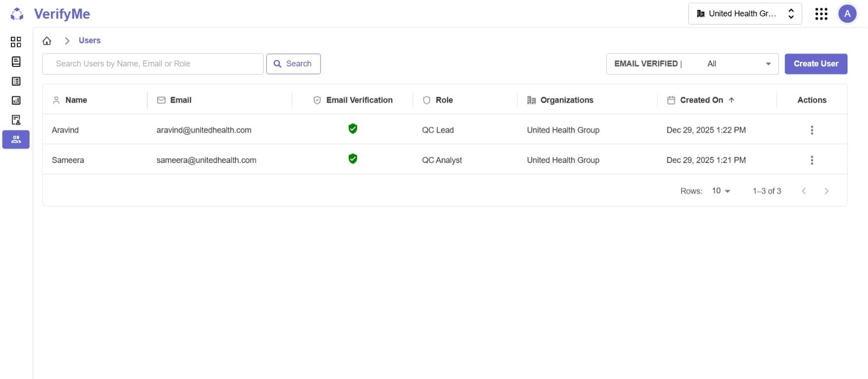Go to next page of users
Image resolution: width=868 pixels, height=379 pixels.
click(x=826, y=191)
